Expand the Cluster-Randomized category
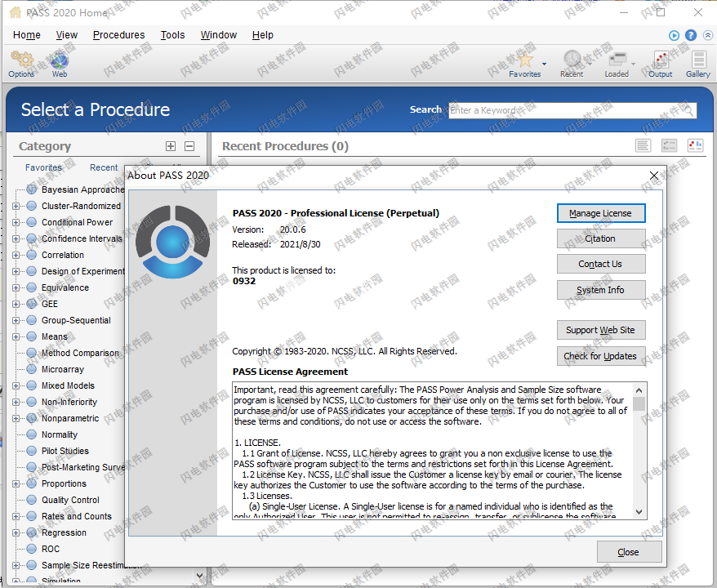This screenshot has height=588, width=717. pos(16,207)
